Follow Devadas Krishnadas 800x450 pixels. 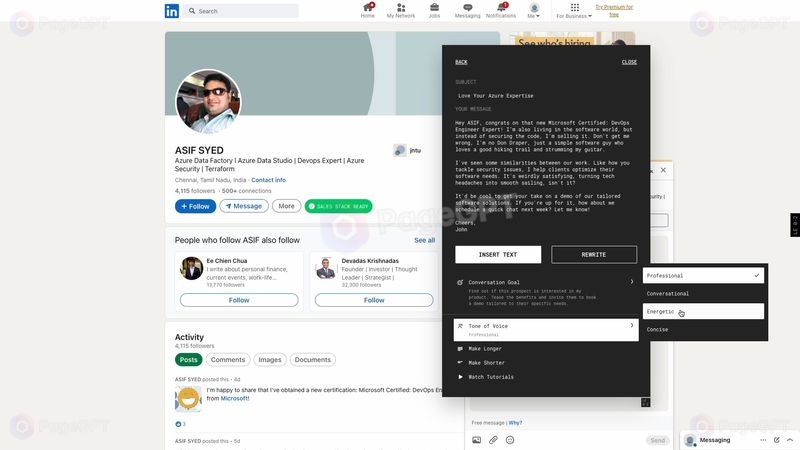(x=374, y=300)
